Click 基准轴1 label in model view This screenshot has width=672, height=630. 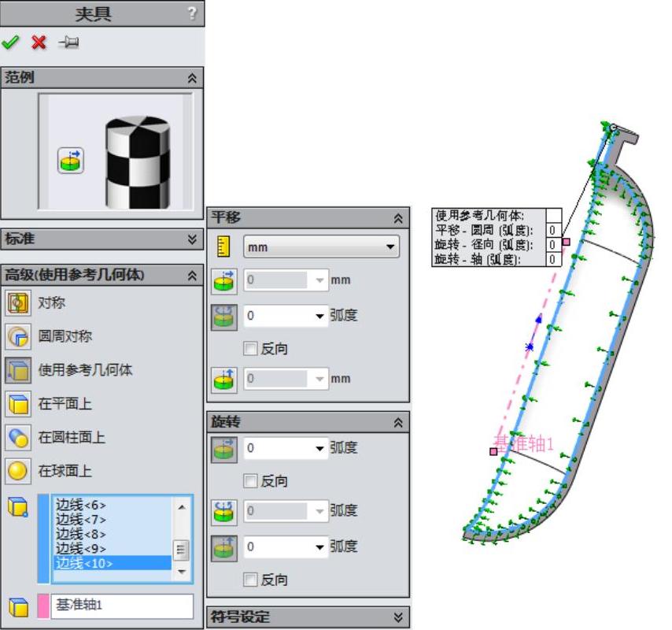[x=524, y=443]
